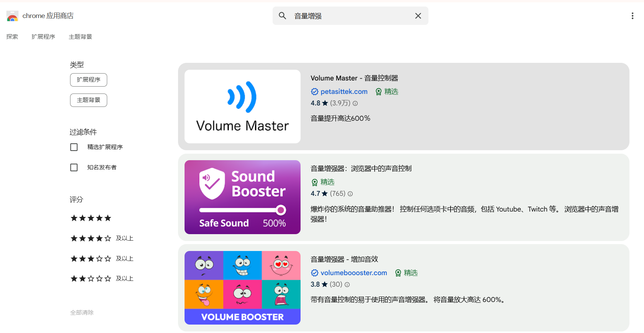Image resolution: width=644 pixels, height=333 pixels.
Task: Open the 探索 tab
Action: click(x=12, y=37)
